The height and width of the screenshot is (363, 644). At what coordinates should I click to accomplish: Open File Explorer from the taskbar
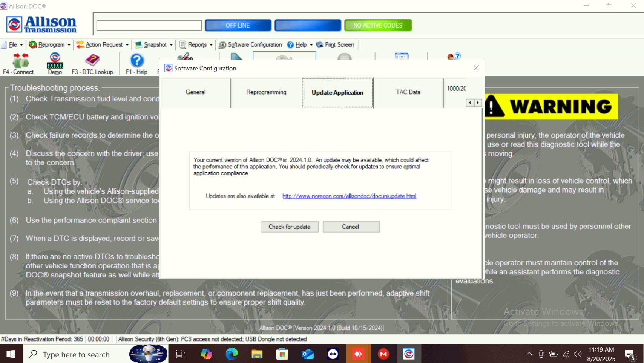click(x=257, y=354)
